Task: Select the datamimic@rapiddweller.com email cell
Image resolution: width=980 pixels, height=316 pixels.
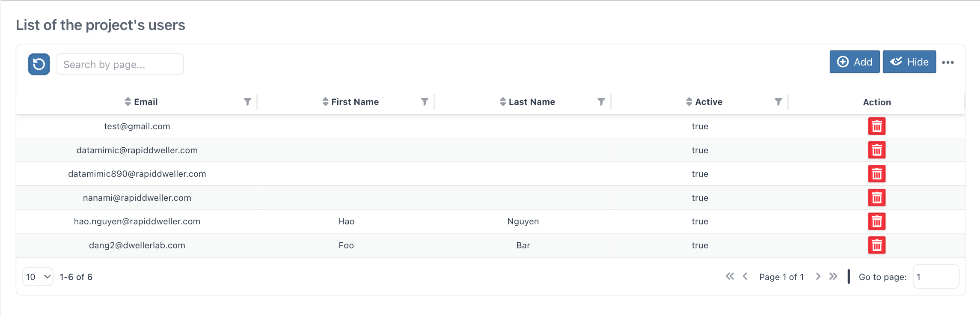Action: tap(137, 150)
